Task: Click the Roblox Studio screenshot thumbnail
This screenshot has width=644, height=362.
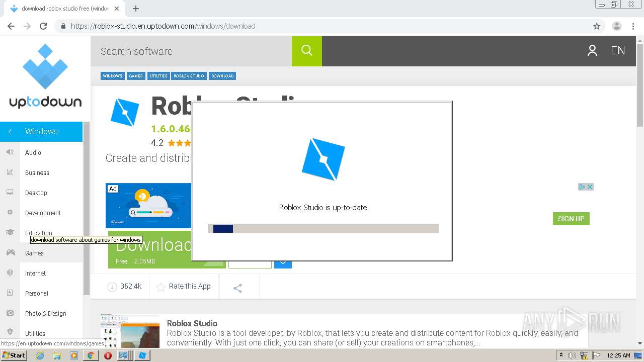Action: pos(130,331)
